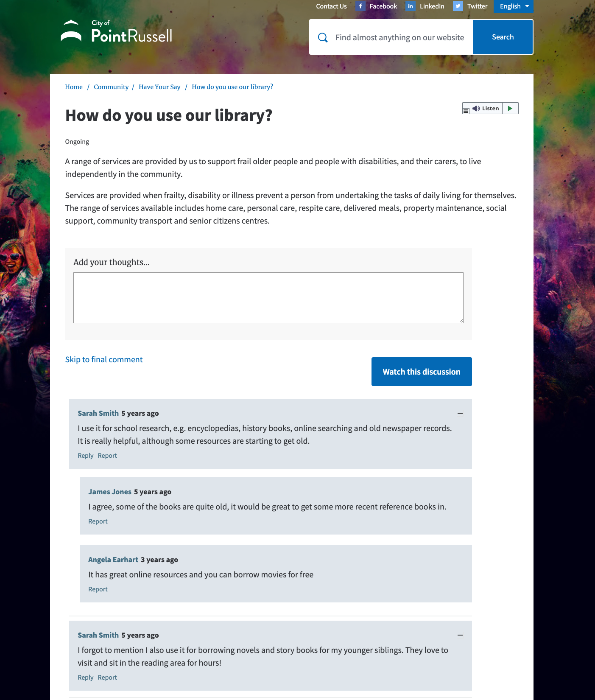Go to Community breadcrumb

pyautogui.click(x=111, y=87)
